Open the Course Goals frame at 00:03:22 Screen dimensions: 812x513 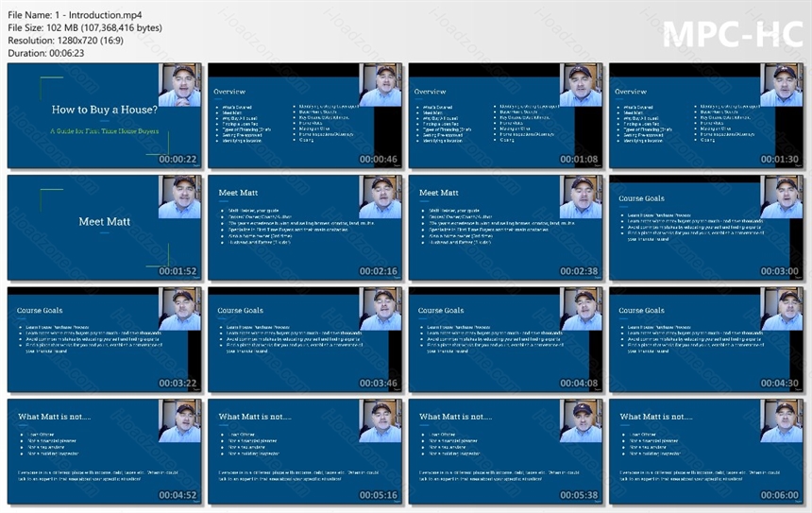(105, 339)
